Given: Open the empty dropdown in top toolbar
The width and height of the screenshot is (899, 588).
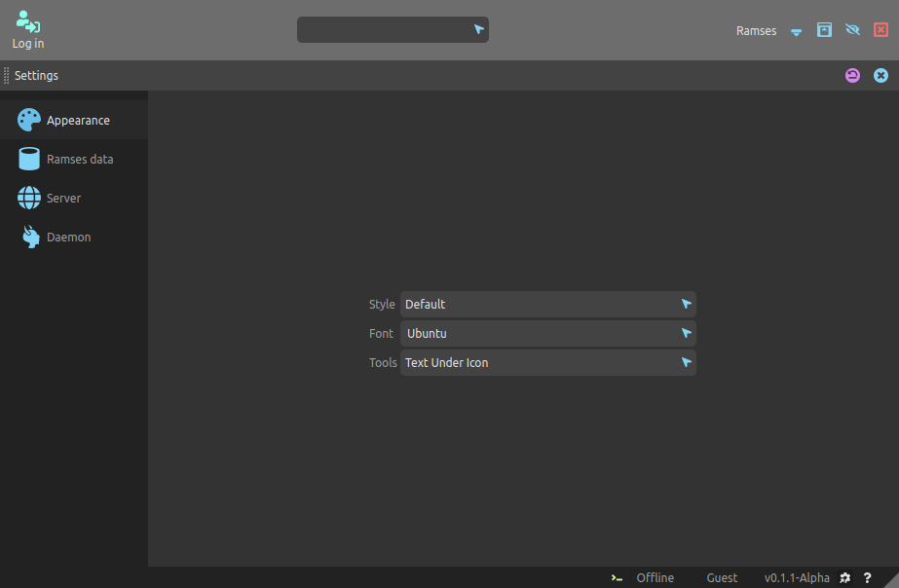Looking at the screenshot, I should pyautogui.click(x=393, y=30).
